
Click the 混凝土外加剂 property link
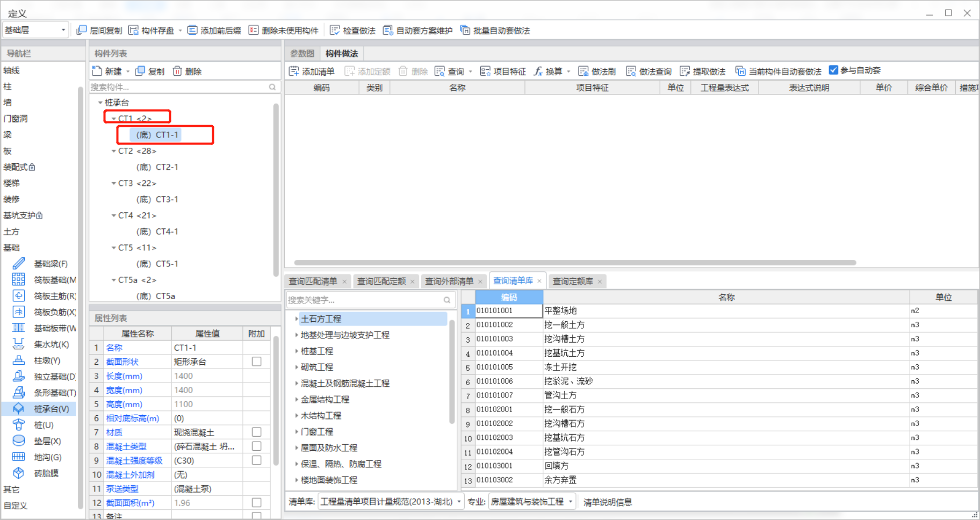(x=130, y=474)
